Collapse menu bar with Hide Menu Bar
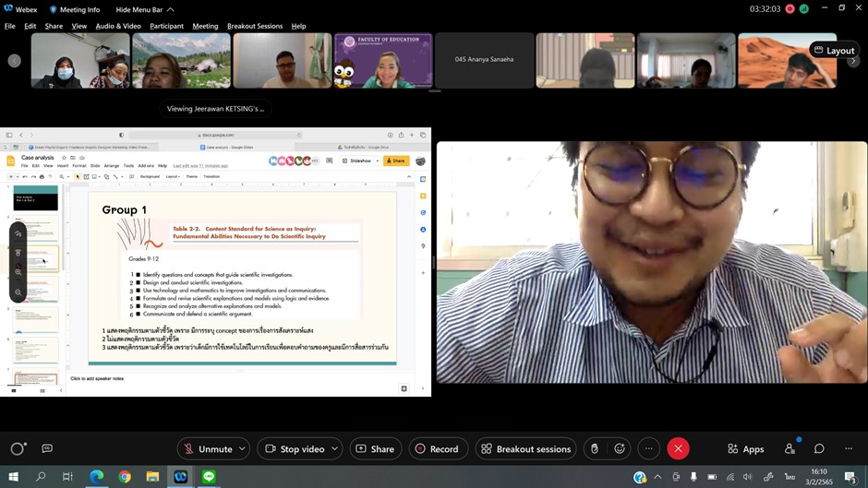 coord(145,9)
